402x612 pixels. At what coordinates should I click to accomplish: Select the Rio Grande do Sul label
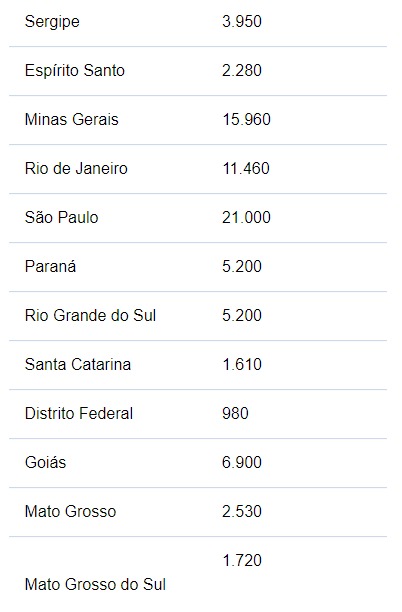point(90,315)
